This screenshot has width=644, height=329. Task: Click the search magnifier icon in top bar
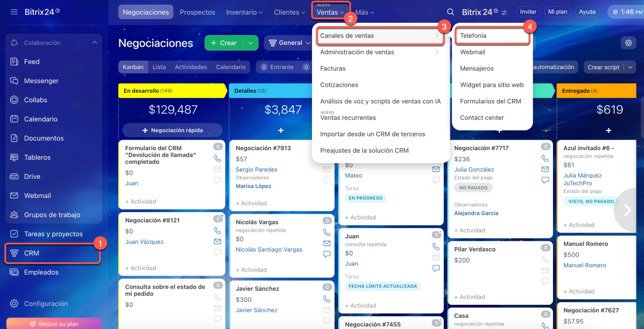pyautogui.click(x=451, y=12)
